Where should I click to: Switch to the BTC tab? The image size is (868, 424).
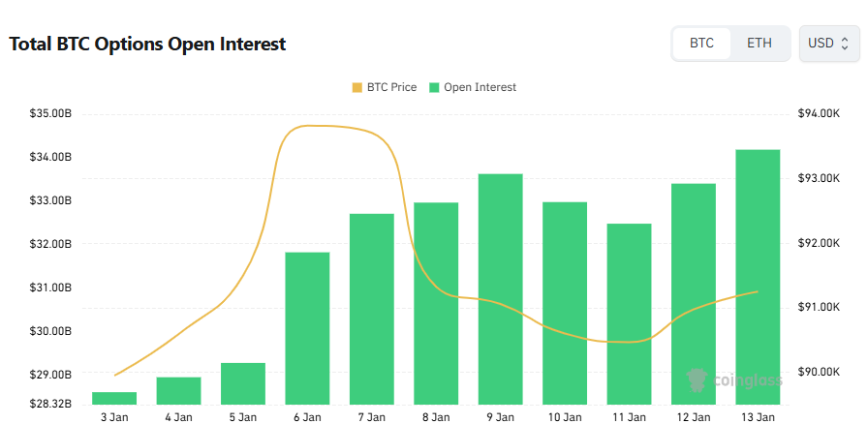[x=701, y=44]
